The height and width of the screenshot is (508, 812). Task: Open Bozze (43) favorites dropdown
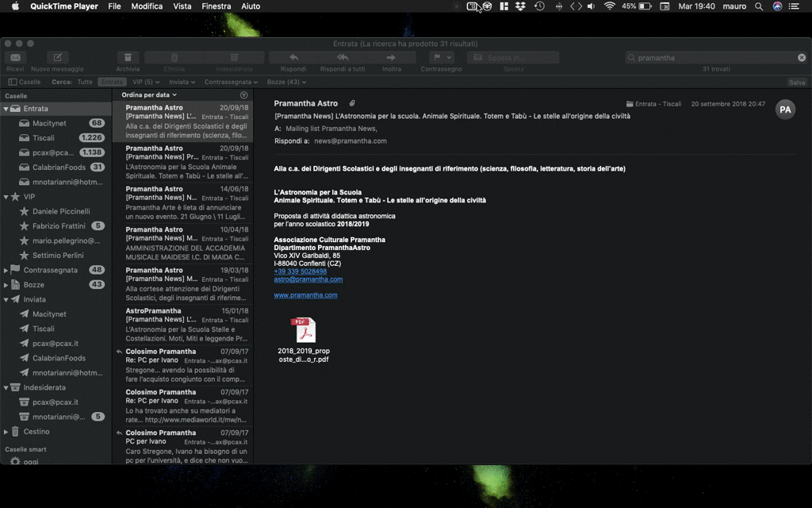(x=286, y=82)
